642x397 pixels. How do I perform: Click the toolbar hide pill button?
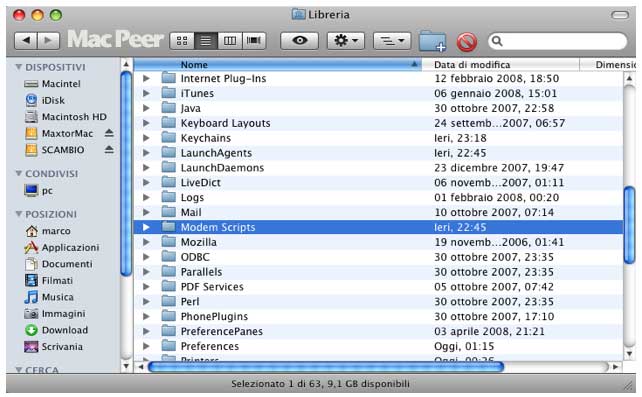(x=619, y=15)
